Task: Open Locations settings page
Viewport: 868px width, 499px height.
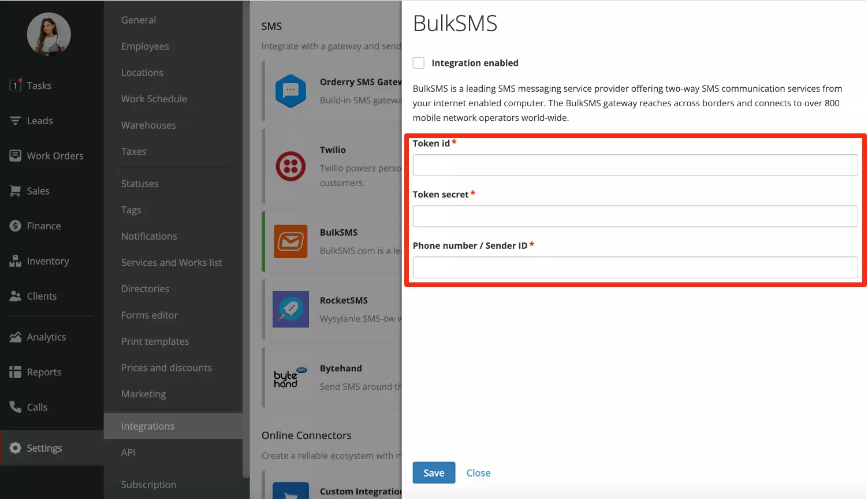Action: [x=142, y=73]
